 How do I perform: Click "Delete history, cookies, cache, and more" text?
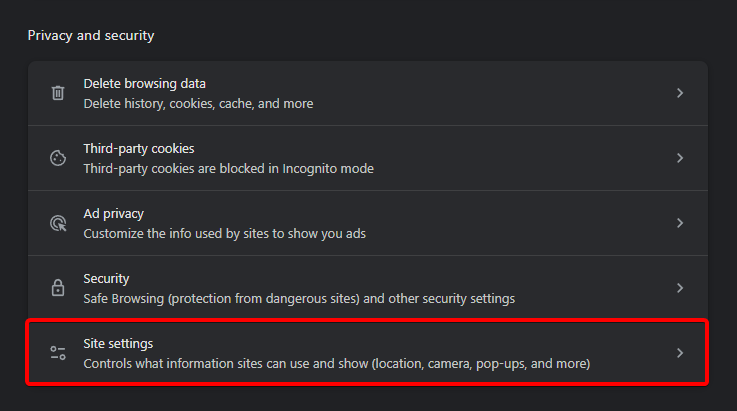click(x=198, y=103)
